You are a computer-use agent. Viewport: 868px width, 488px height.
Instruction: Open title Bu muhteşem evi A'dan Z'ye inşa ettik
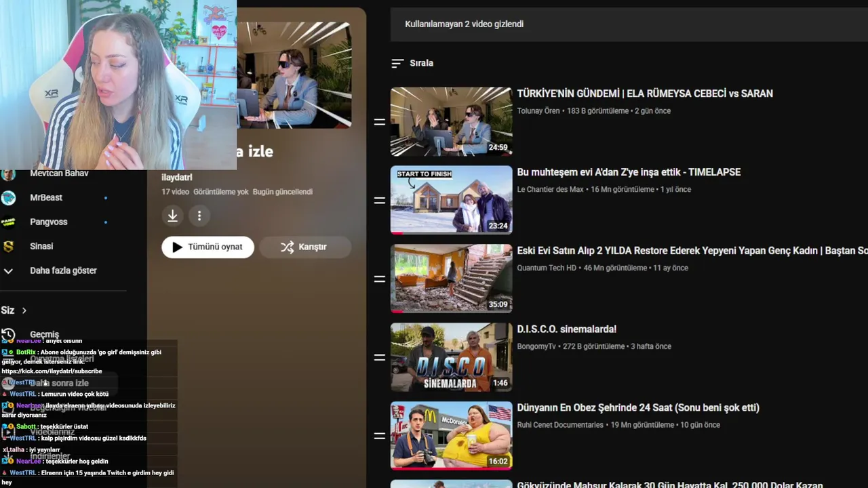pos(629,172)
